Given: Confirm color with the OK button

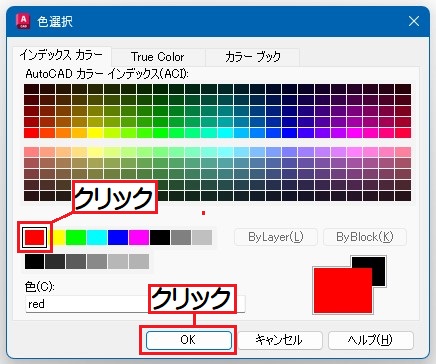Looking at the screenshot, I should [189, 340].
